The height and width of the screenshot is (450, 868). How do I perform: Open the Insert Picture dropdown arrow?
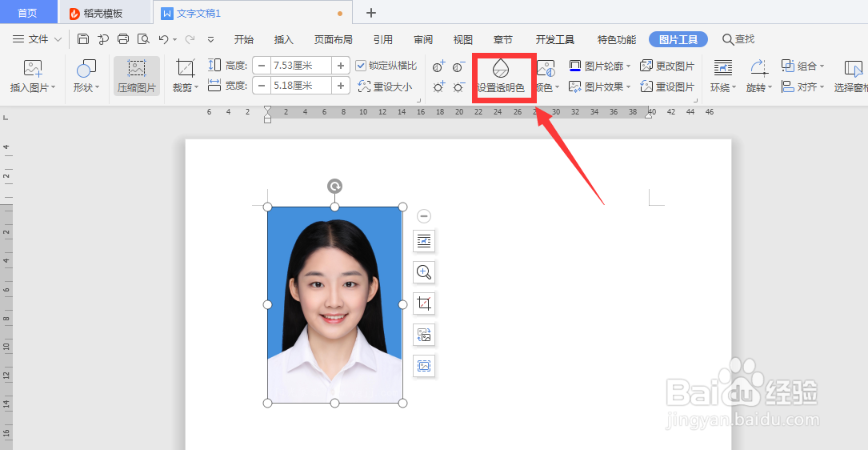pos(53,87)
